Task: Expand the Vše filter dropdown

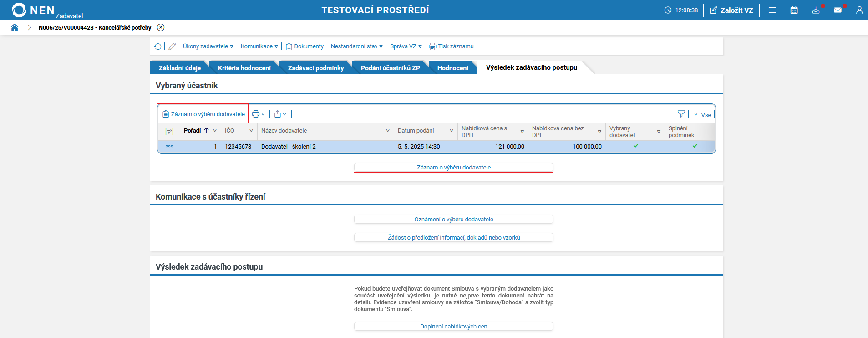Action: (x=702, y=114)
